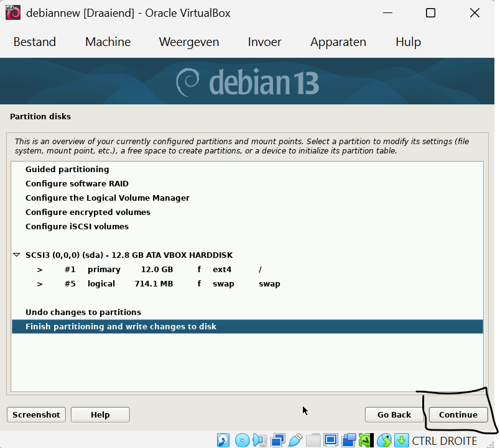
Task: Click the green CPU virtualization status icon
Action: (366, 441)
